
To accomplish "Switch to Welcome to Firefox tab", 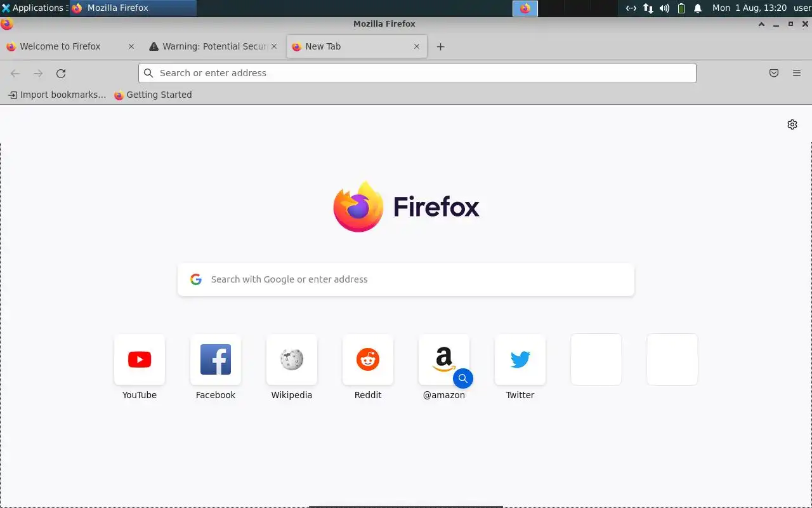I will pyautogui.click(x=70, y=46).
